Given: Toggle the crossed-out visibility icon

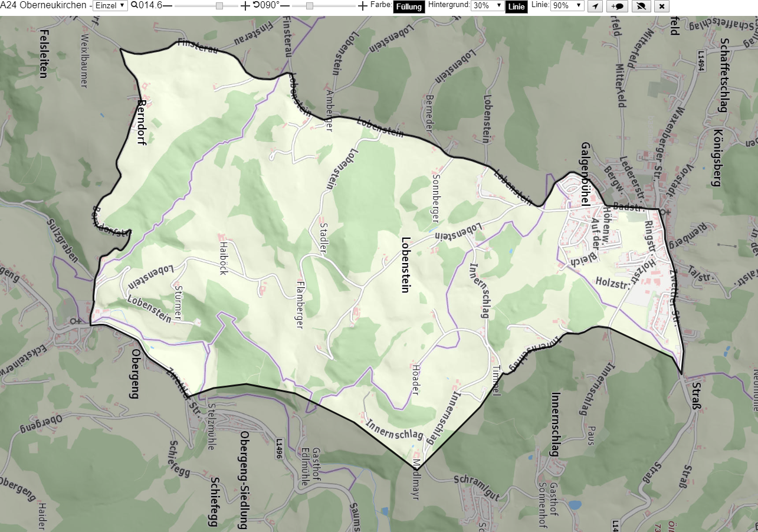Looking at the screenshot, I should coord(640,6).
